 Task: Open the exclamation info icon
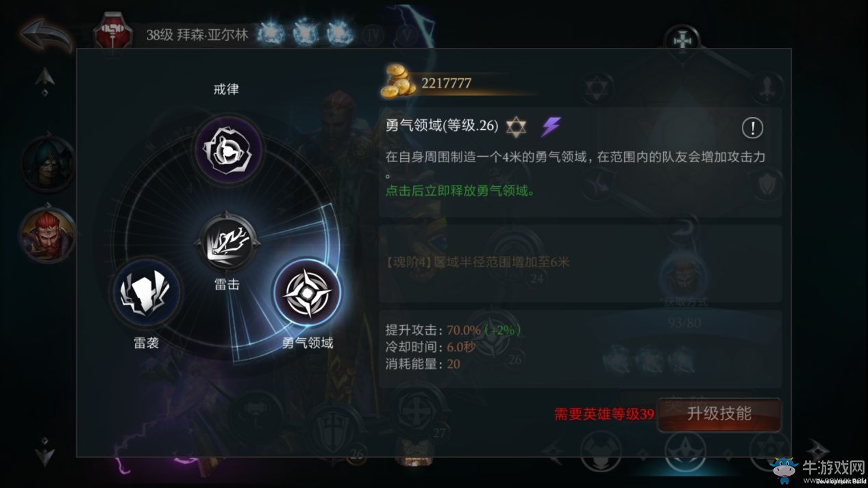click(752, 127)
